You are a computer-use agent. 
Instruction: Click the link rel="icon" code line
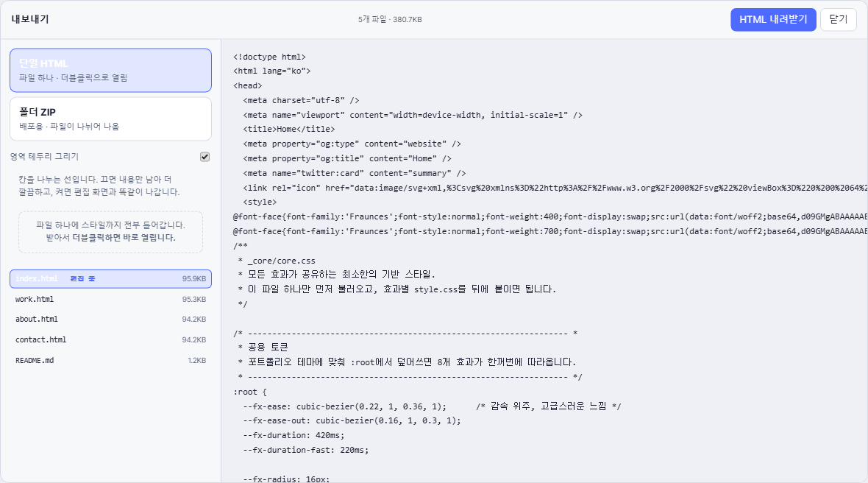pyautogui.click(x=555, y=188)
